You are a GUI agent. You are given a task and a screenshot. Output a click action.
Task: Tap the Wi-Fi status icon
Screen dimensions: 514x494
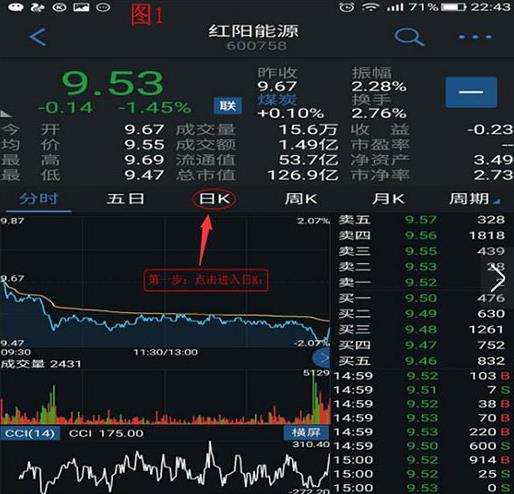point(371,7)
